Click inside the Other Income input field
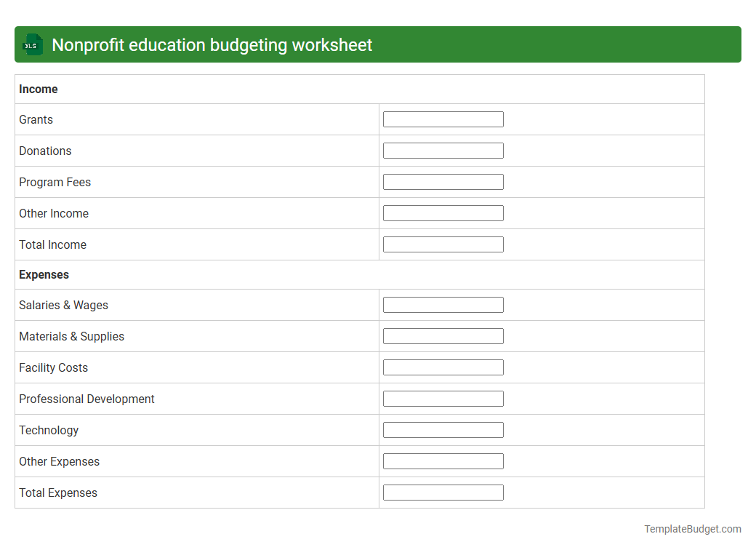 click(443, 212)
